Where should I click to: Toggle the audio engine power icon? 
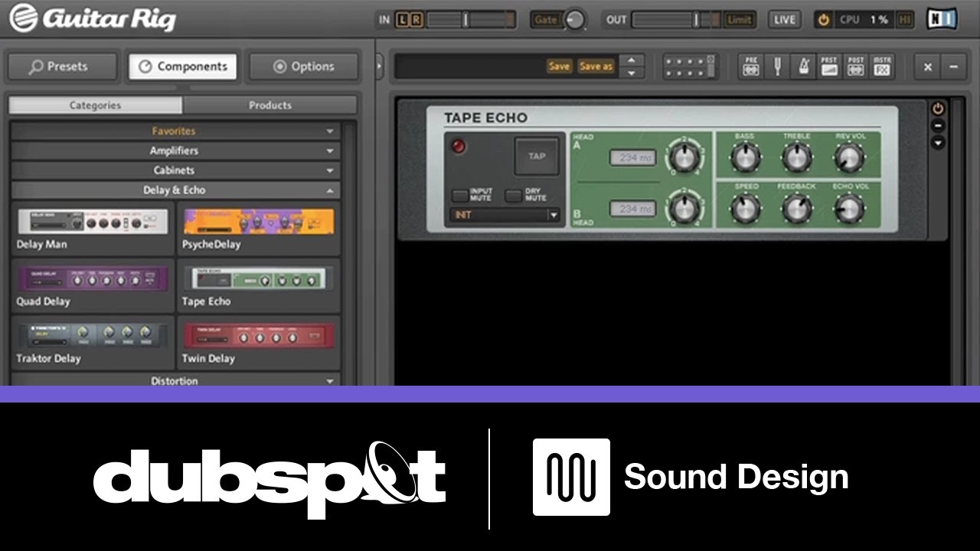coord(824,20)
